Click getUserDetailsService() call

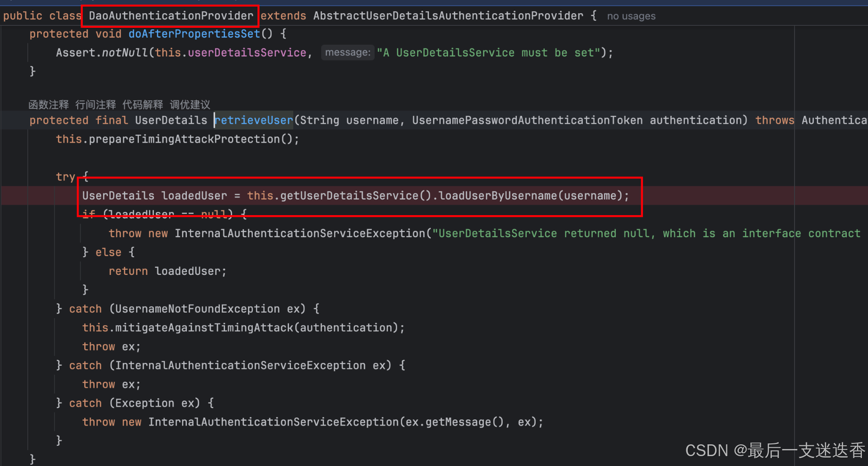pyautogui.click(x=355, y=196)
